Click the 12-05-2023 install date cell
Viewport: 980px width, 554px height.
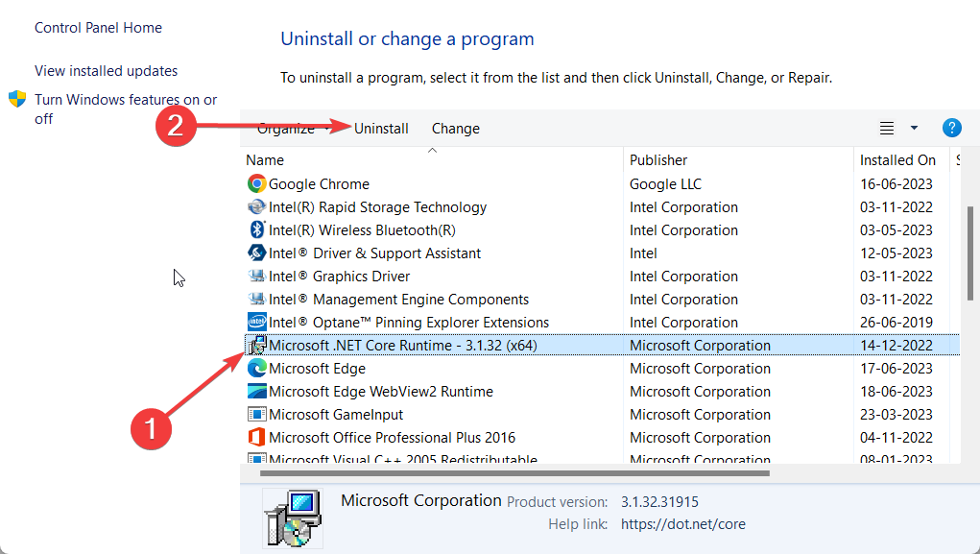[896, 253]
